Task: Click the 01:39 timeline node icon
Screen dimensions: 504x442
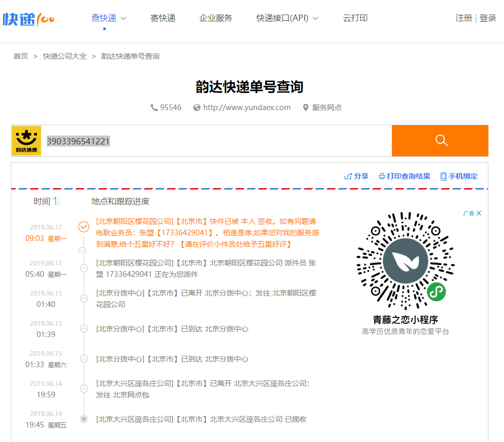Action: tap(84, 329)
